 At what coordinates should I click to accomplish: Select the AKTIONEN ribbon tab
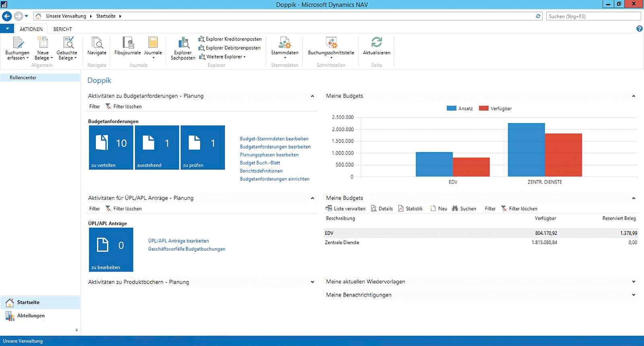(x=31, y=29)
